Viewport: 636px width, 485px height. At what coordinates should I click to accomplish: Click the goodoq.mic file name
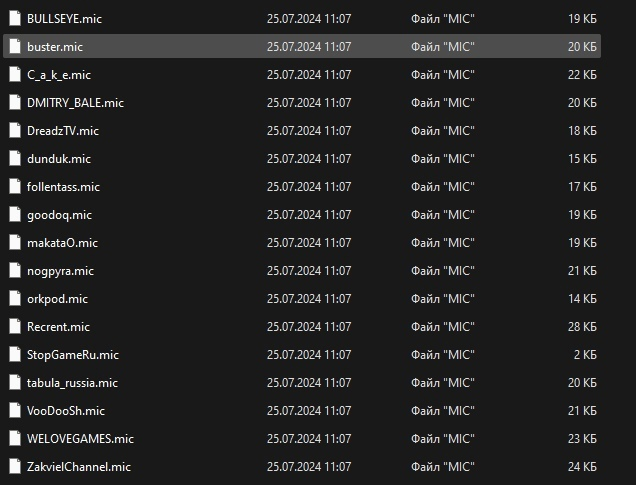[59, 215]
